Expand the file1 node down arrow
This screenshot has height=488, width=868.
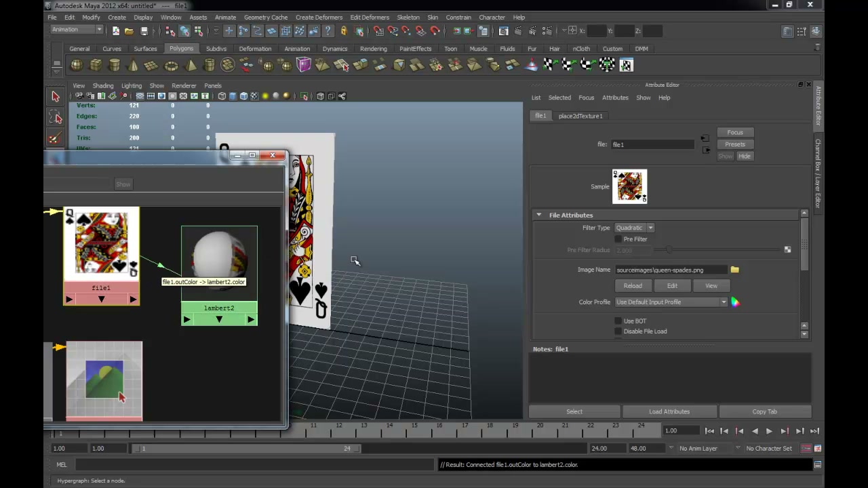[101, 299]
